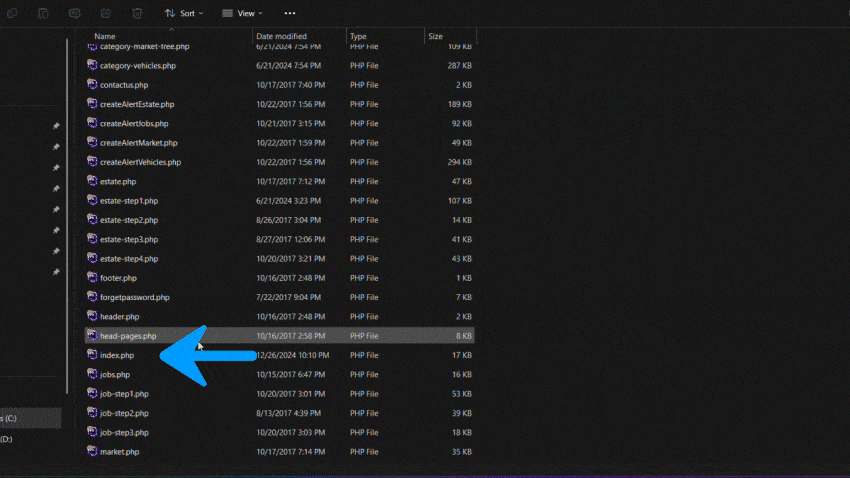Click the 294 KB size of createAlertVehicles.php
850x478 pixels.
460,162
